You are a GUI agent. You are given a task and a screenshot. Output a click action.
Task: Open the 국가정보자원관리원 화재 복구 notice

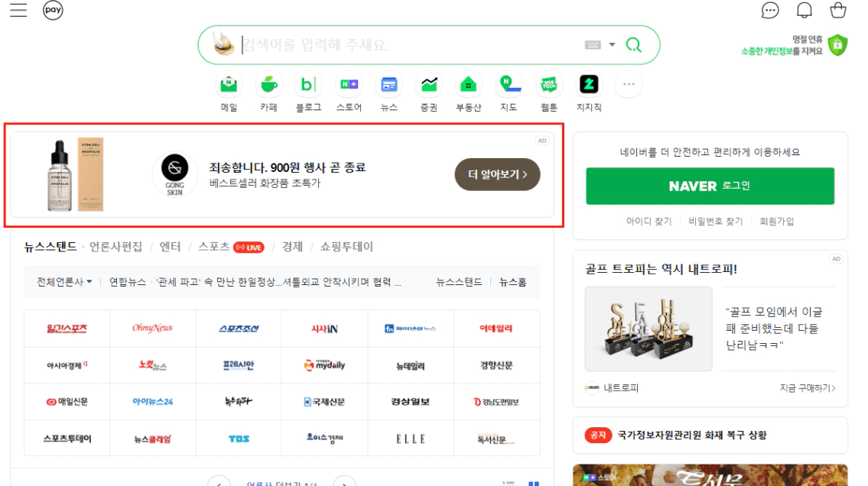(x=692, y=435)
